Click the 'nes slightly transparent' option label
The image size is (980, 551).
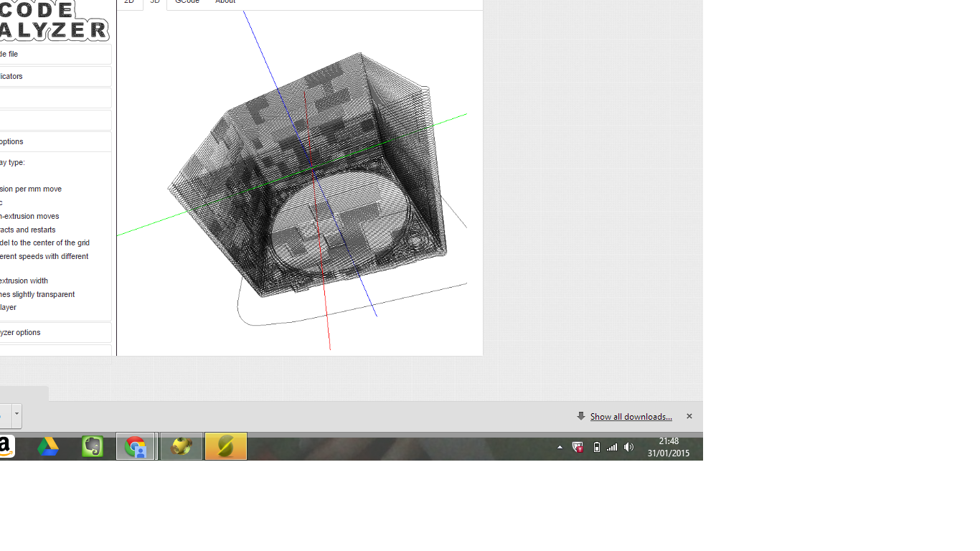pyautogui.click(x=37, y=294)
